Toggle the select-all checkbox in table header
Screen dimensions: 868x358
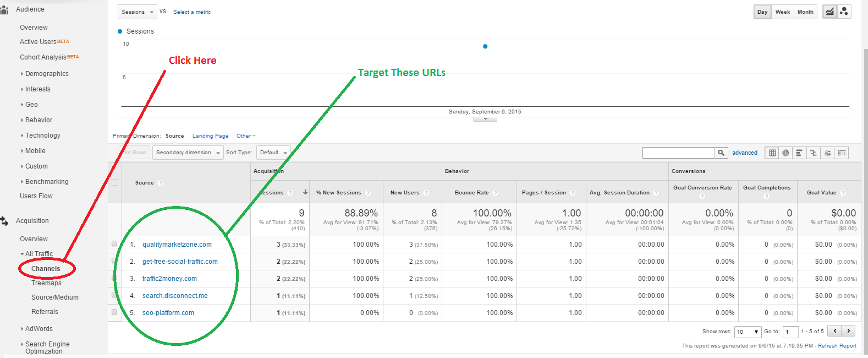click(x=115, y=182)
